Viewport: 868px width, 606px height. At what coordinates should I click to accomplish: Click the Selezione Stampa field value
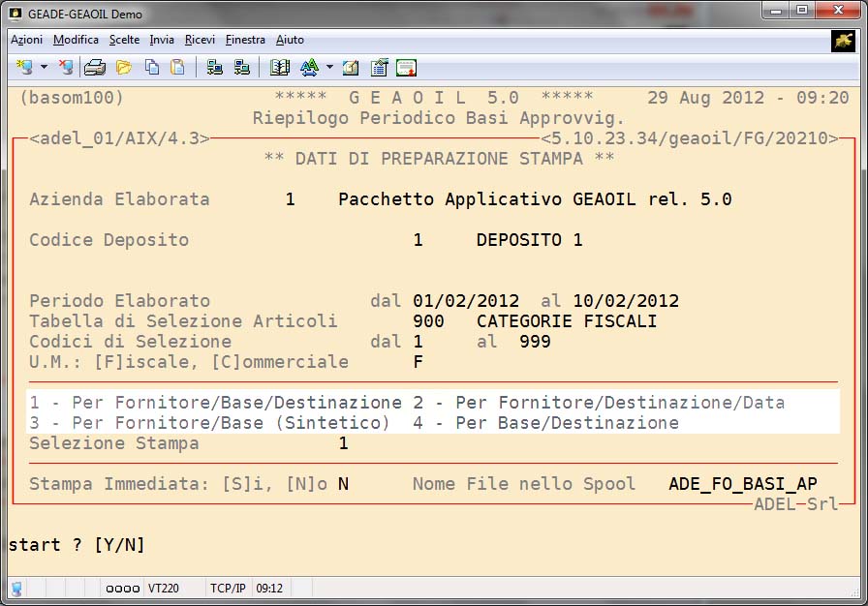[x=343, y=443]
